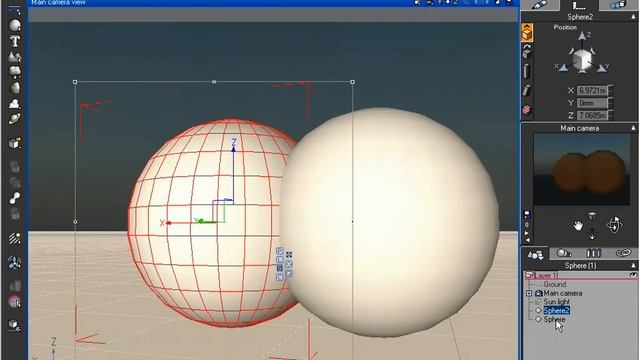Click the camera dolly up-down arrows icon

tap(592, 235)
